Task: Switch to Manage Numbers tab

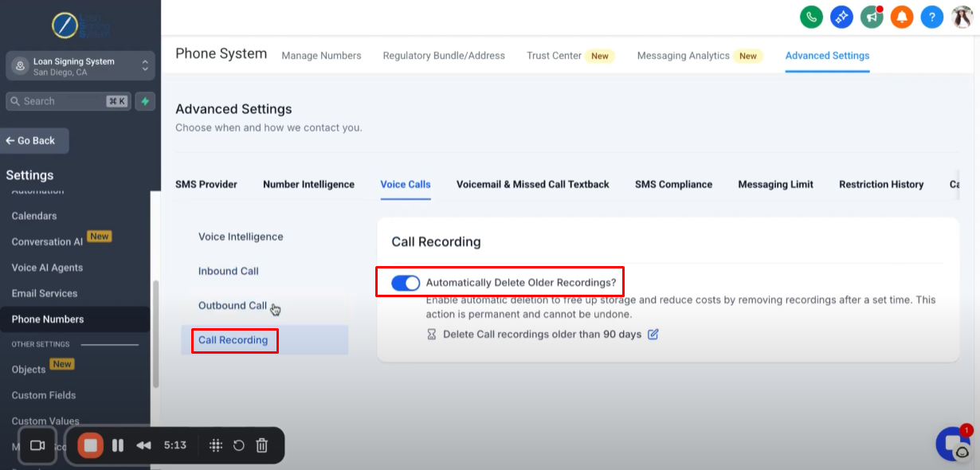Action: (x=321, y=56)
